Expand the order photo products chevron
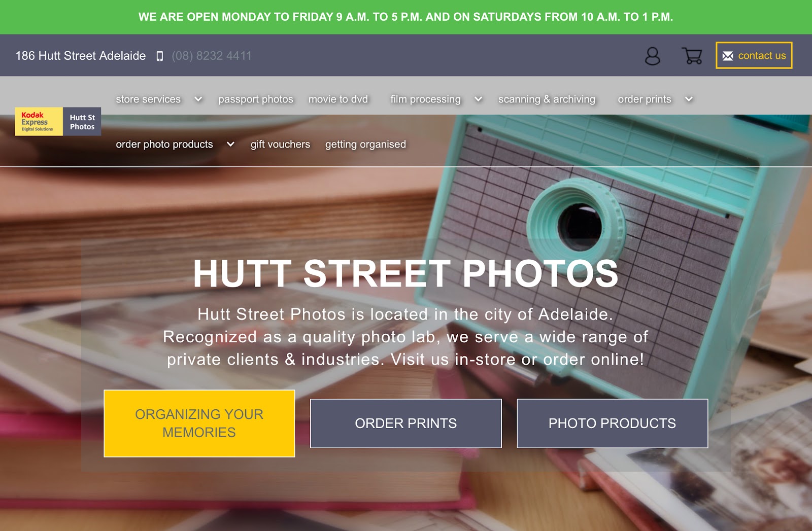This screenshot has width=812, height=531. [230, 144]
